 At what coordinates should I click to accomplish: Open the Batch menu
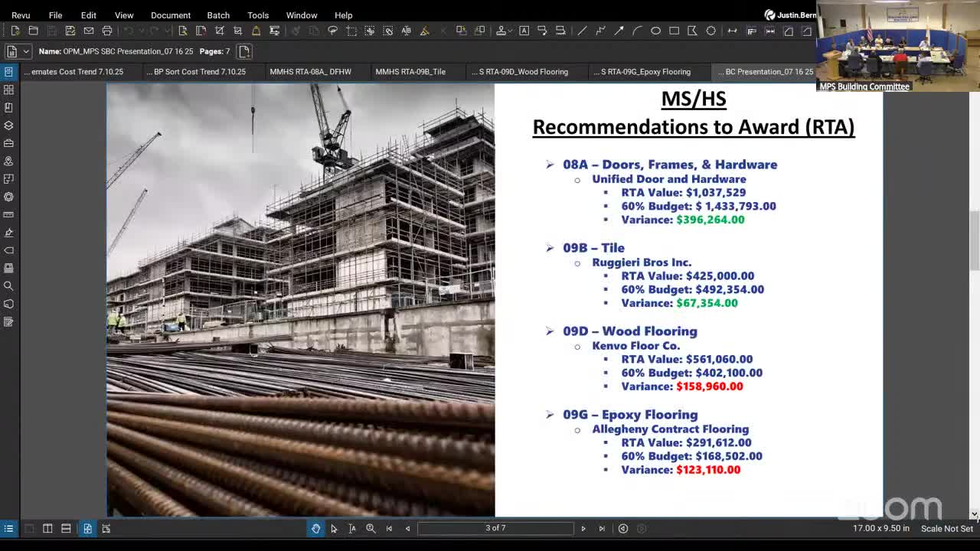point(217,15)
